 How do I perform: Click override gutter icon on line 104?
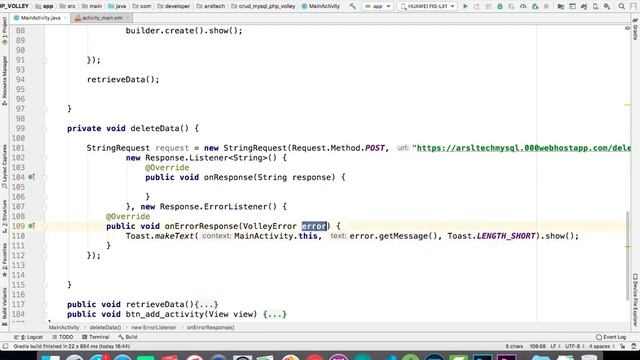pyautogui.click(x=31, y=177)
